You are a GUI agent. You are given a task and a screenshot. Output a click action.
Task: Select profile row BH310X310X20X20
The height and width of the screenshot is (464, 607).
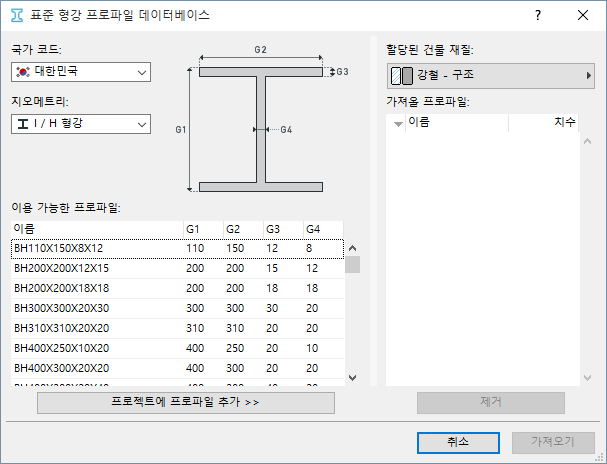177,329
